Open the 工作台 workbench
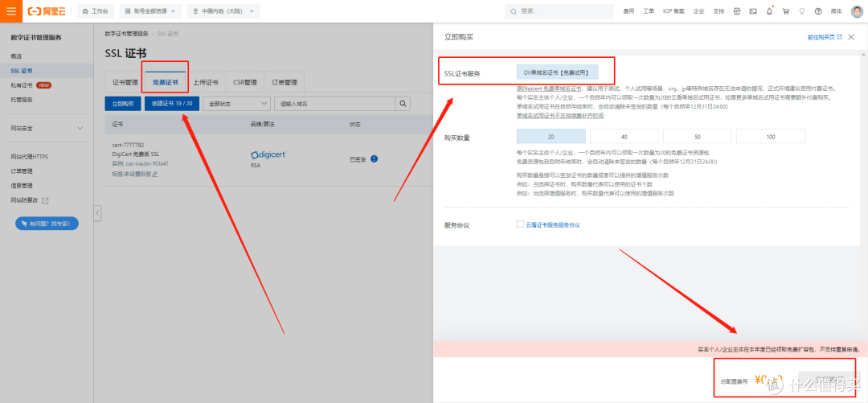868x403 pixels. (x=96, y=11)
